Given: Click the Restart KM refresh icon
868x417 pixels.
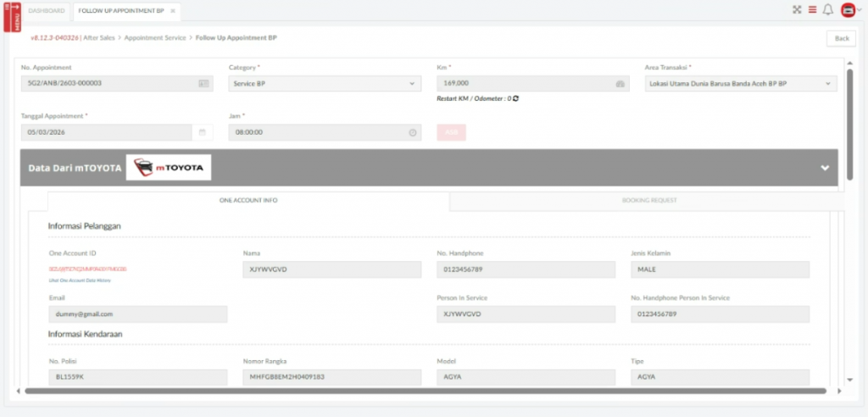Looking at the screenshot, I should (x=515, y=98).
